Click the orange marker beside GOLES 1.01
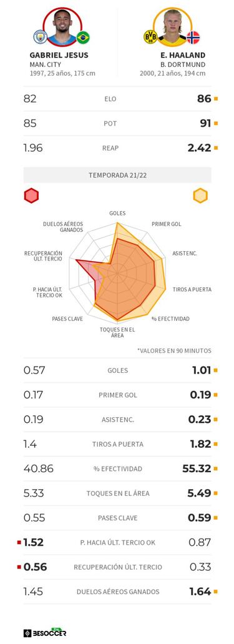234x644 pixels. pos(216,370)
